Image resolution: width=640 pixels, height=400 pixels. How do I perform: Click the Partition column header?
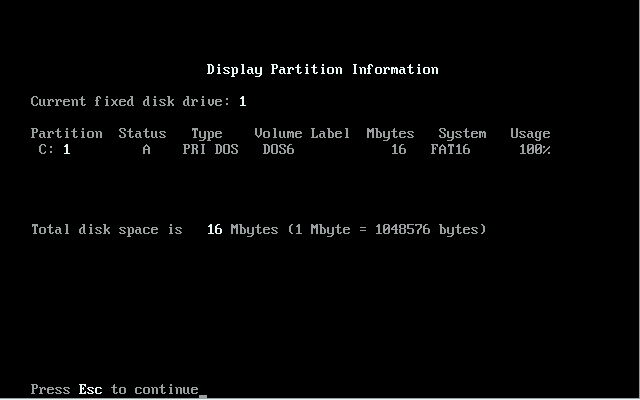pos(66,134)
